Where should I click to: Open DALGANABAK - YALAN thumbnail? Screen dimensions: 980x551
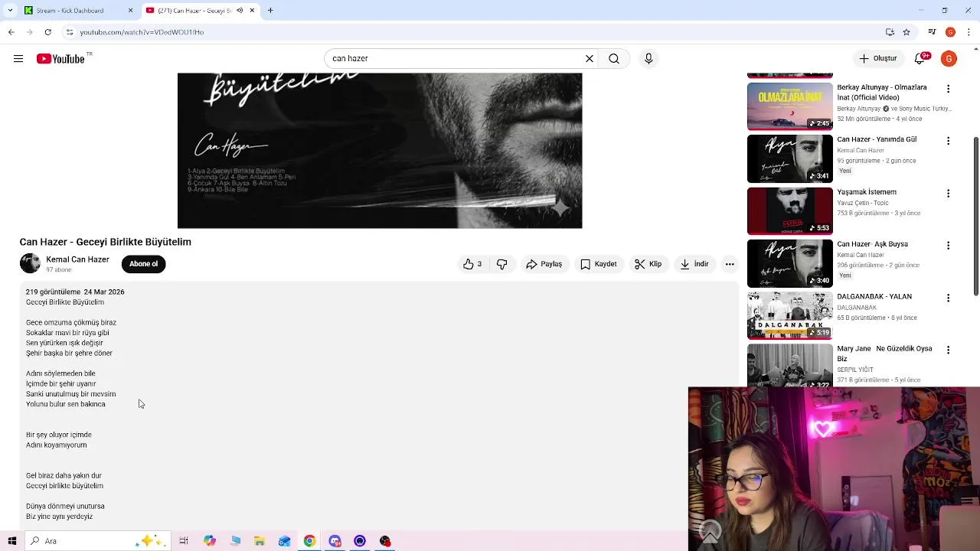[789, 315]
